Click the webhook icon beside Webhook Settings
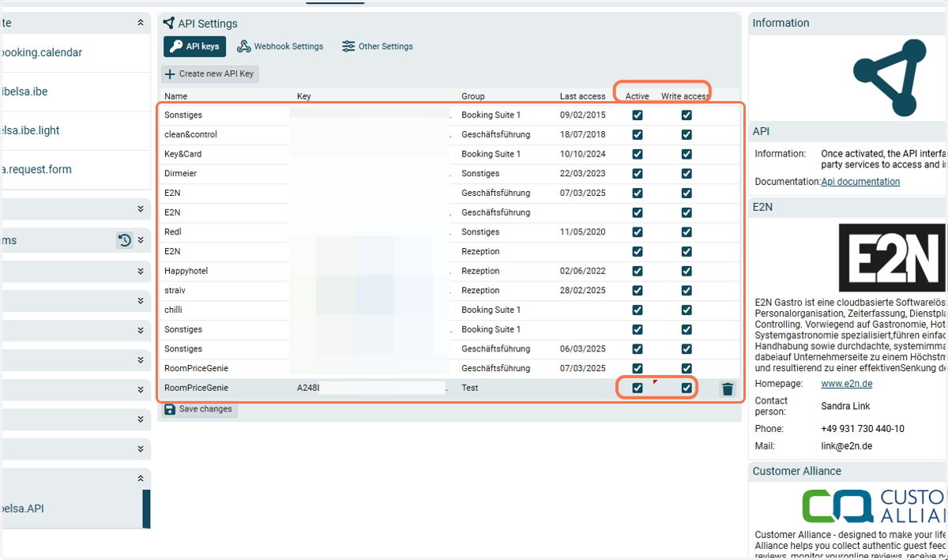The image size is (948, 560). (243, 47)
